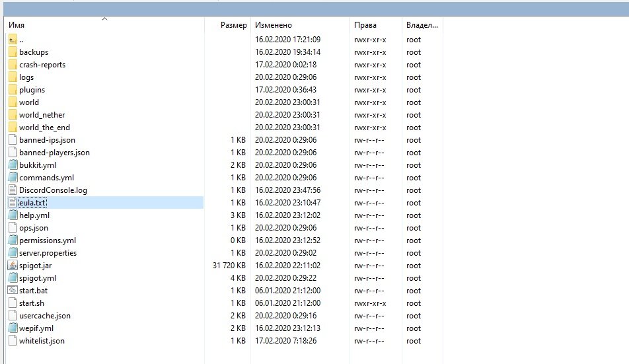
Task: Click the start.sh file icon
Action: click(13, 303)
